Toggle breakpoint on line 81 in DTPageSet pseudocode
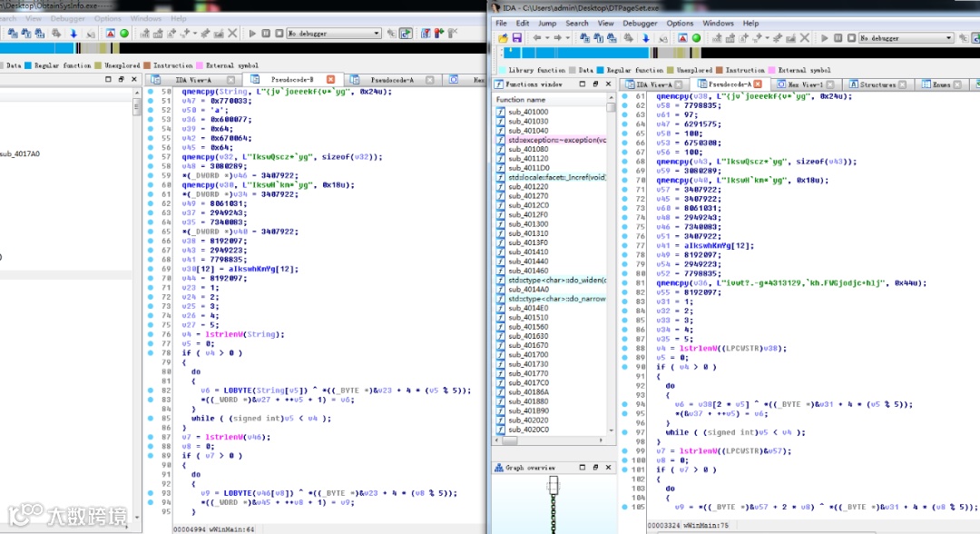Viewport: 980px width, 534px height. [625, 282]
